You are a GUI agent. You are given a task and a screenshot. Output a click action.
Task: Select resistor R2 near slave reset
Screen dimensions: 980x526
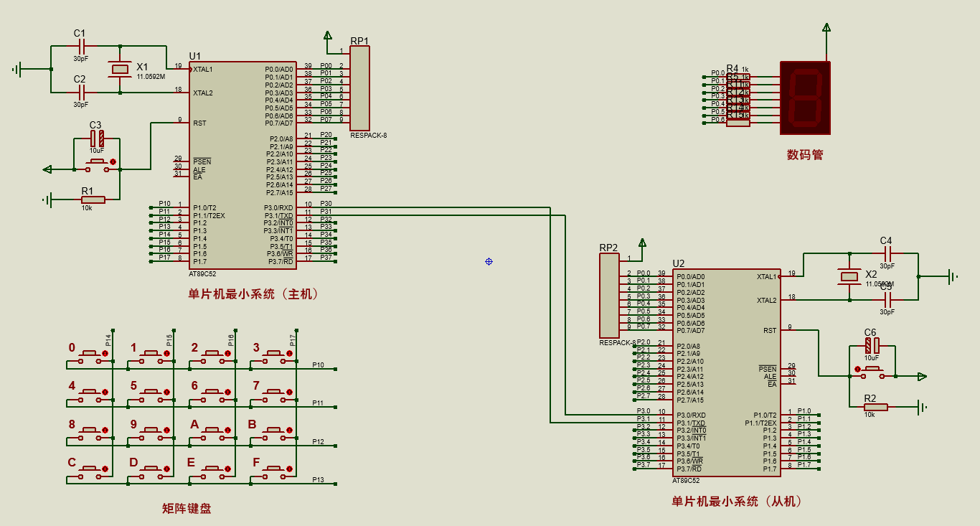pos(875,407)
